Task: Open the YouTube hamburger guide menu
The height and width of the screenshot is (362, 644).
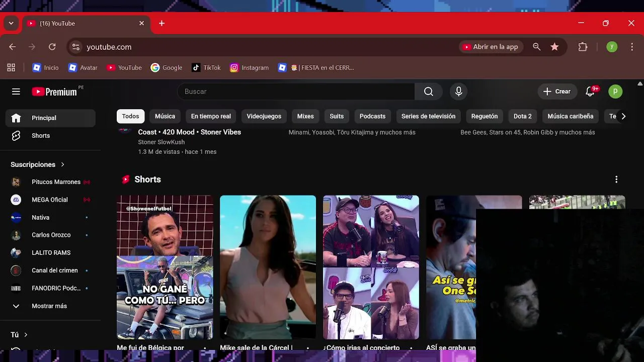Action: (x=16, y=92)
